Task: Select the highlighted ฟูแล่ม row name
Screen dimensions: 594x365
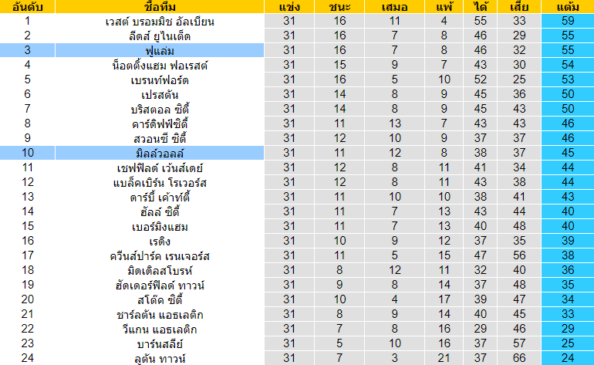Action: coord(160,51)
